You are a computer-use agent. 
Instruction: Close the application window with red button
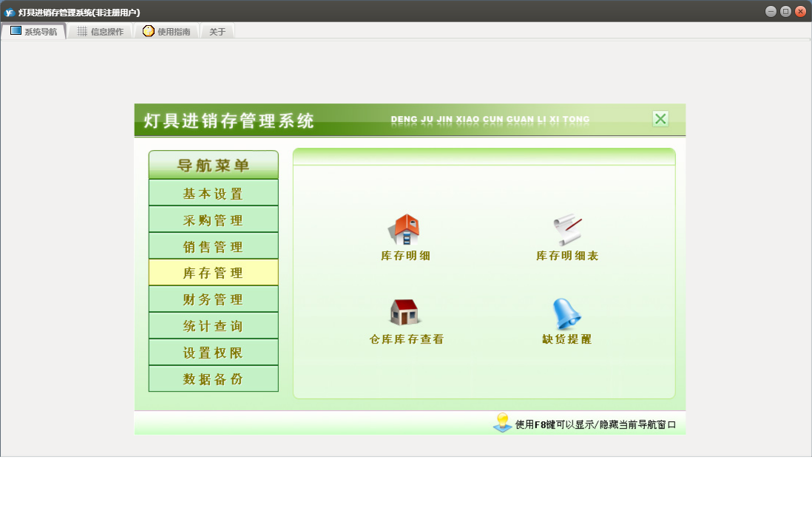pos(800,11)
